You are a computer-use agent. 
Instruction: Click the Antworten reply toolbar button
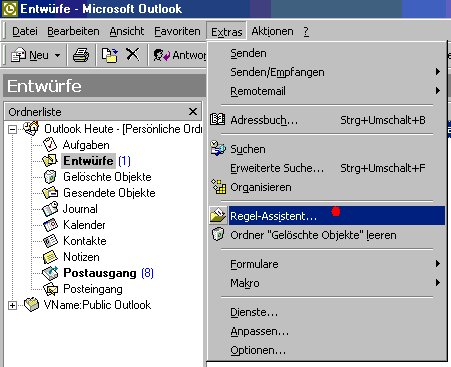pyautogui.click(x=179, y=55)
